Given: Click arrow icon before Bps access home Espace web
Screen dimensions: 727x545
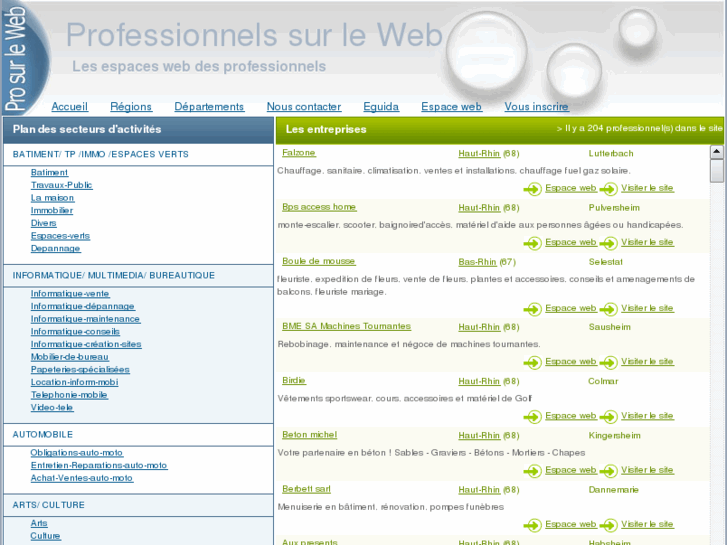Looking at the screenshot, I should click(533, 243).
